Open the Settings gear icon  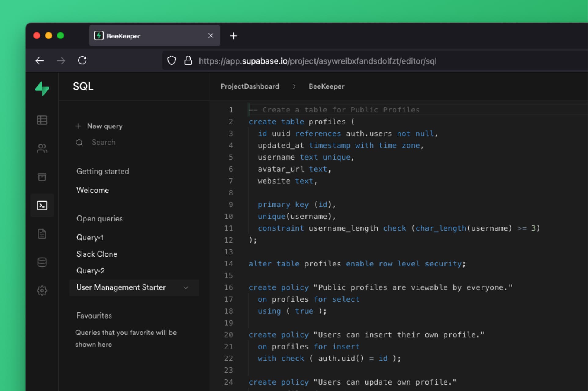[x=42, y=291]
